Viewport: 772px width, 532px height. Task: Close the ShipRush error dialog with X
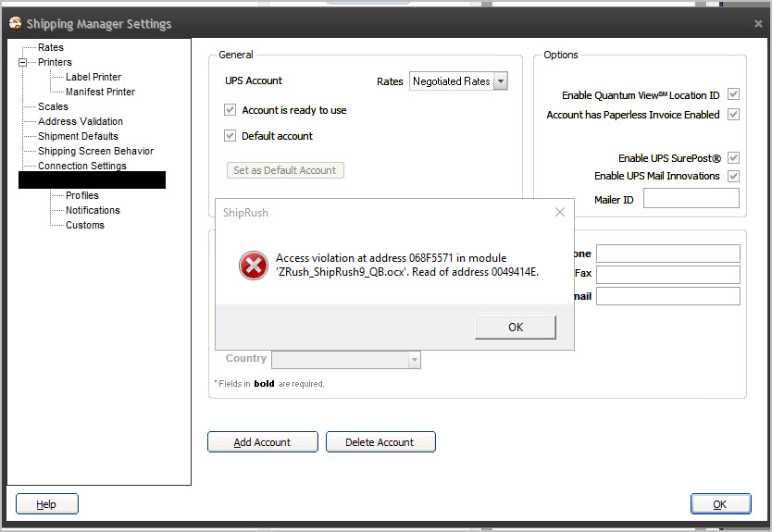point(560,212)
